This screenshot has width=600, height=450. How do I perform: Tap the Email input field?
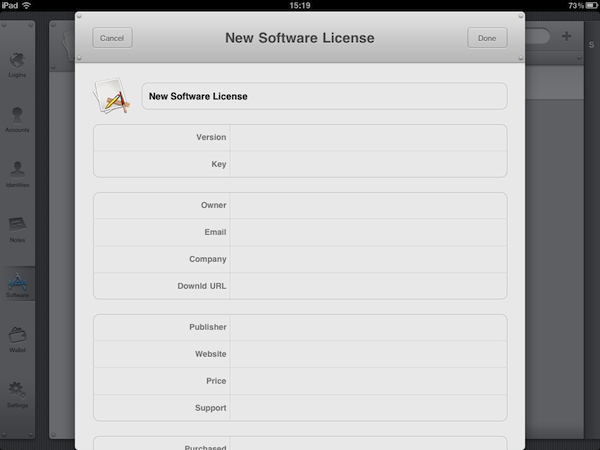pos(368,232)
